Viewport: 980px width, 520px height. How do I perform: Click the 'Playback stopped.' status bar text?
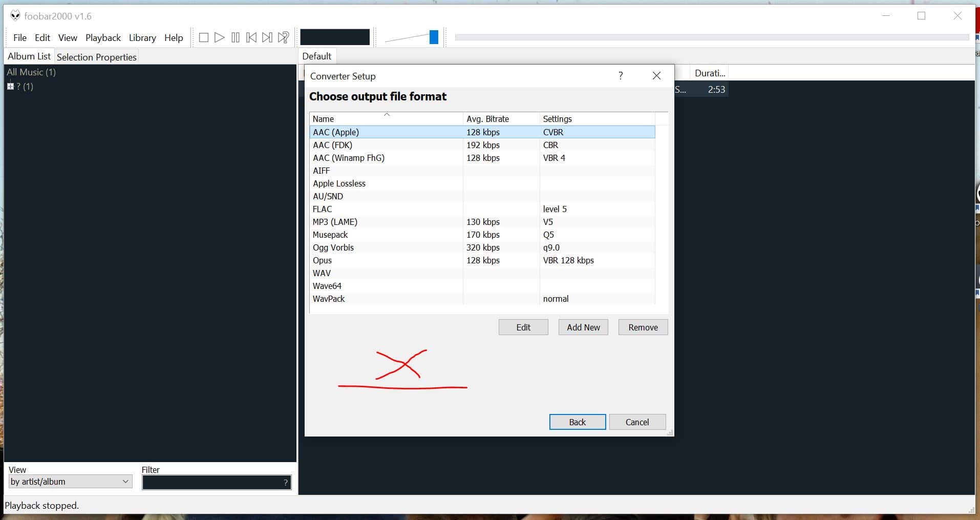[42, 506]
